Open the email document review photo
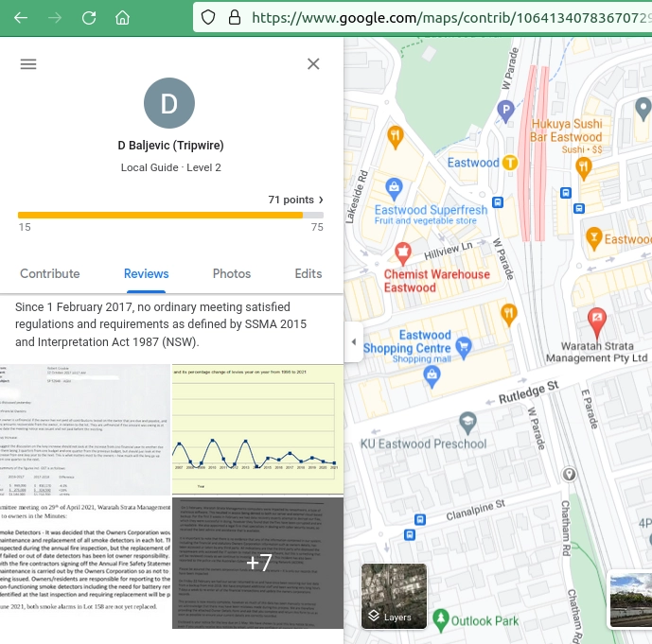Image resolution: width=652 pixels, height=644 pixels. point(85,429)
